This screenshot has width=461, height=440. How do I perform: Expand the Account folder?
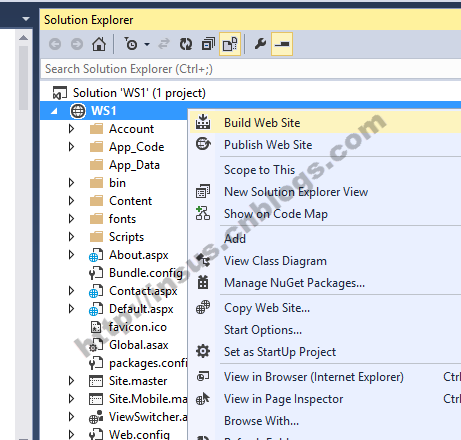[x=71, y=129]
